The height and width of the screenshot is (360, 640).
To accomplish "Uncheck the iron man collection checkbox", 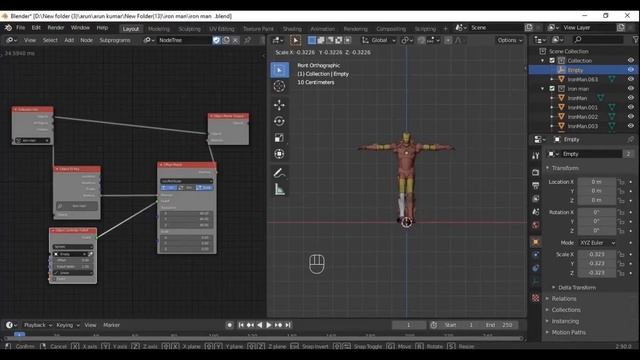I will pyautogui.click(x=552, y=89).
